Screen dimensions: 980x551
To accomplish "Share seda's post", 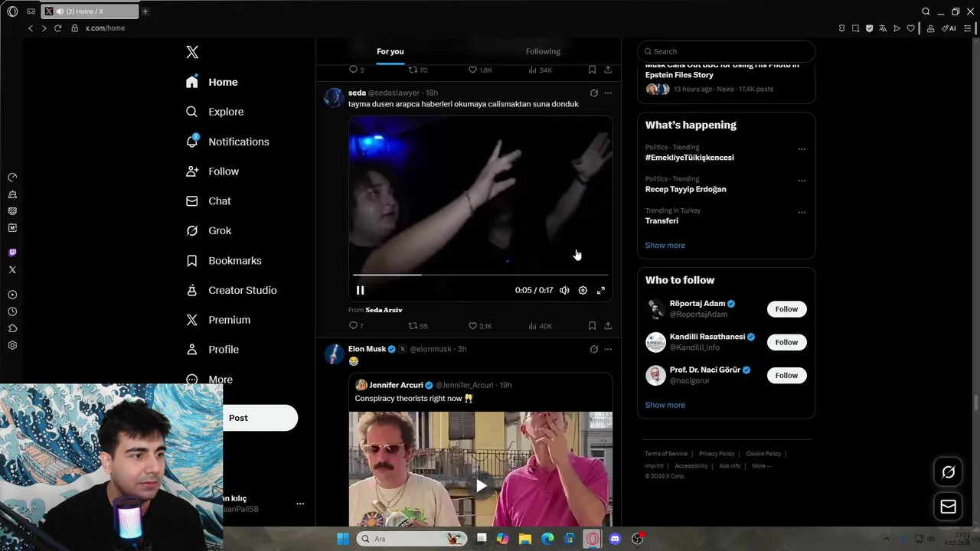I will click(x=608, y=326).
